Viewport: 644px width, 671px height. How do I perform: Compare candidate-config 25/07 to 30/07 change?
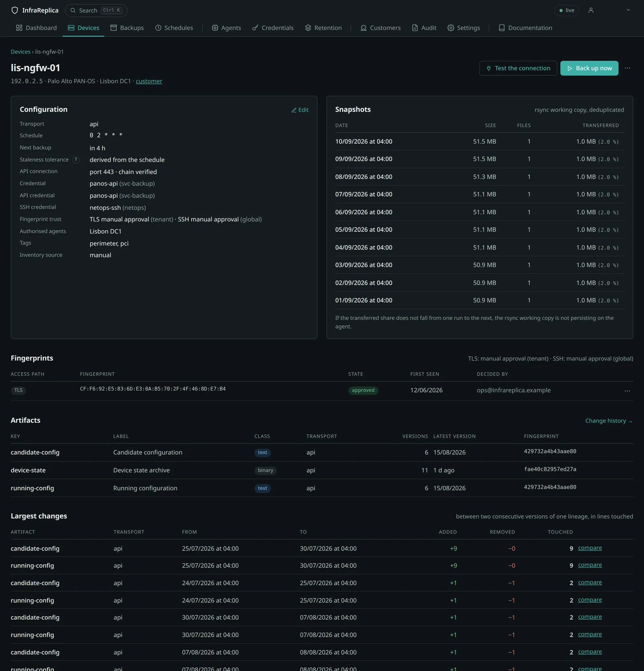pyautogui.click(x=590, y=548)
